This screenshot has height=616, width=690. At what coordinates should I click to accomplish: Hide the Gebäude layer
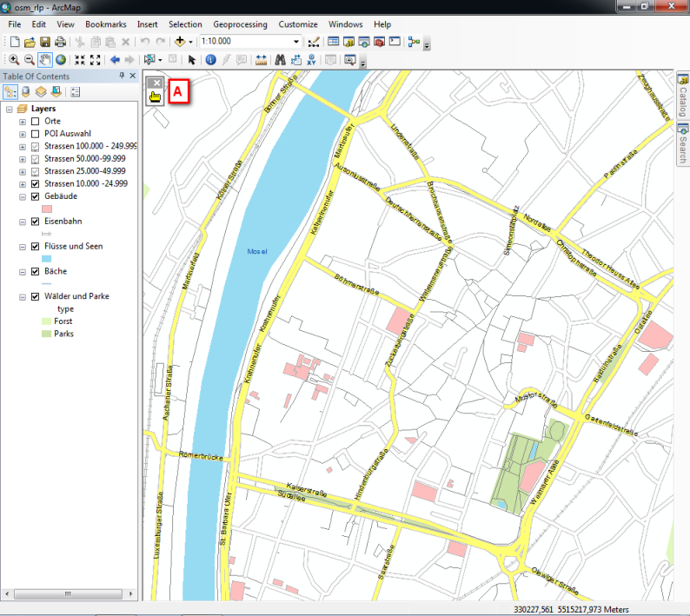coord(35,196)
